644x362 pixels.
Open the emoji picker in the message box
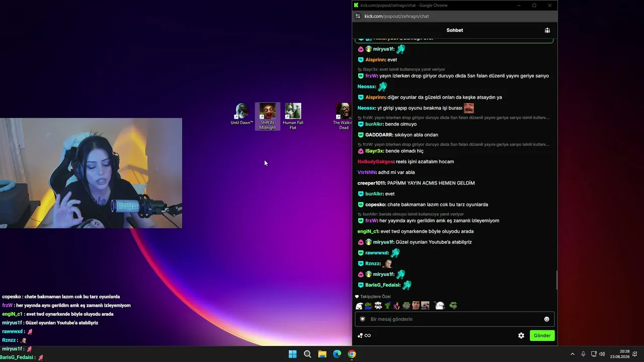pos(547,319)
